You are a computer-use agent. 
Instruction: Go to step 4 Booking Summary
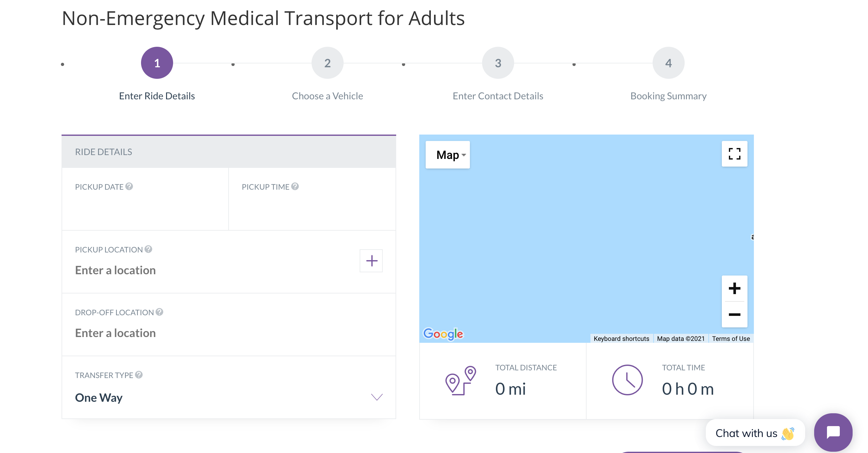click(x=668, y=63)
